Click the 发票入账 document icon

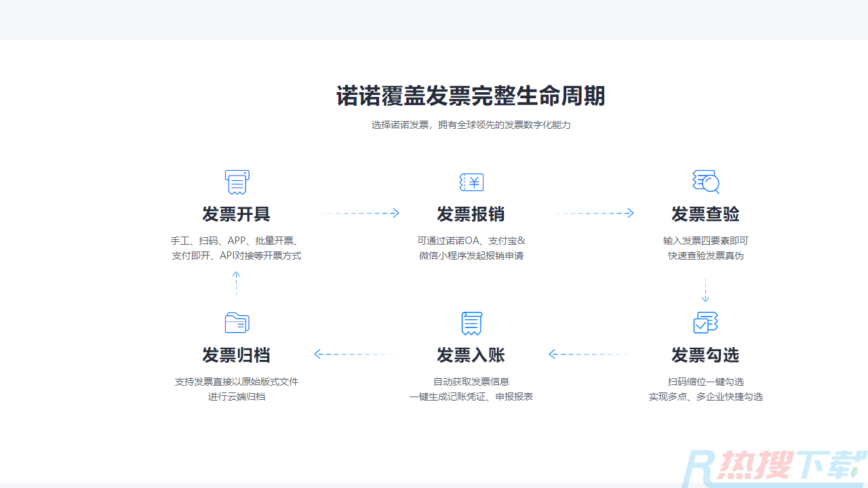click(x=471, y=323)
